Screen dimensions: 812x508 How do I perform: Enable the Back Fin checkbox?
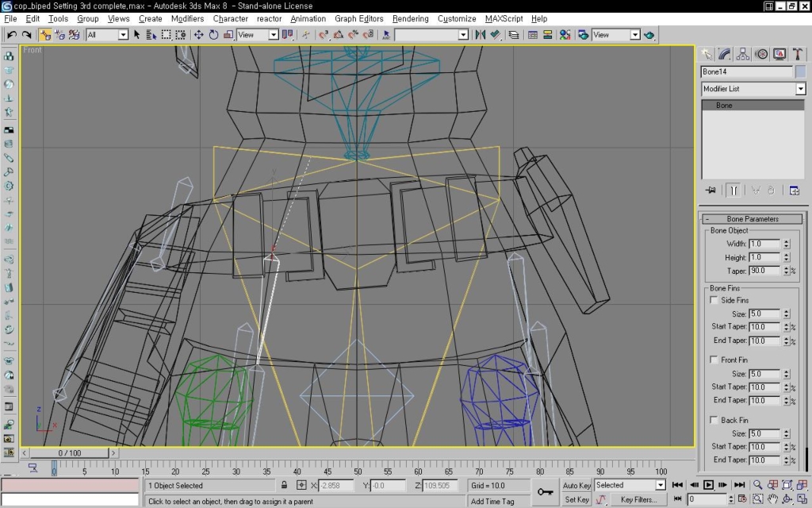pos(714,420)
